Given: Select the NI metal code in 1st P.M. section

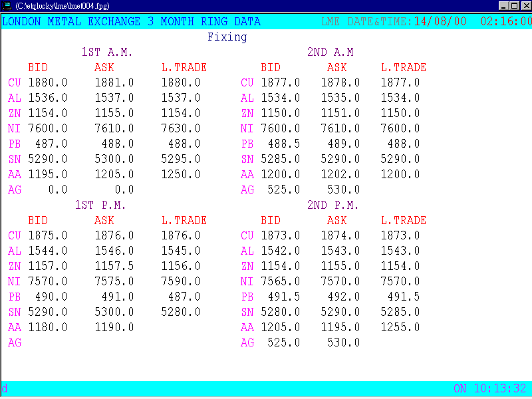Looking at the screenshot, I should click(x=14, y=281).
